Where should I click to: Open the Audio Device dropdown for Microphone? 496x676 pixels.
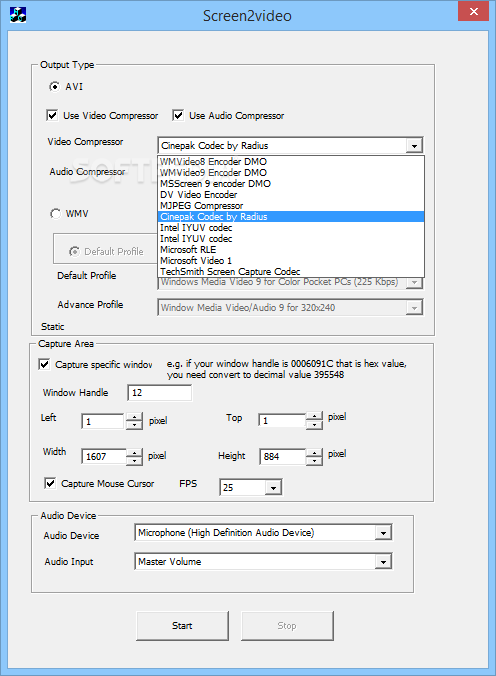click(x=383, y=533)
